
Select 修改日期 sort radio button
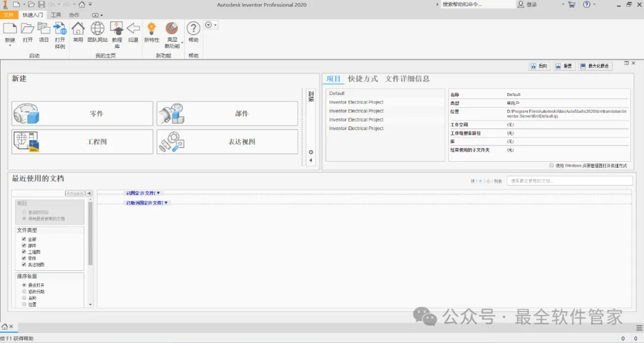pyautogui.click(x=24, y=292)
